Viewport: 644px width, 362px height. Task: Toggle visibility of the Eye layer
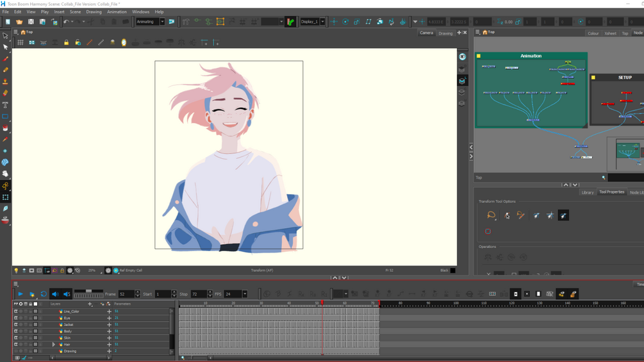pos(16,318)
